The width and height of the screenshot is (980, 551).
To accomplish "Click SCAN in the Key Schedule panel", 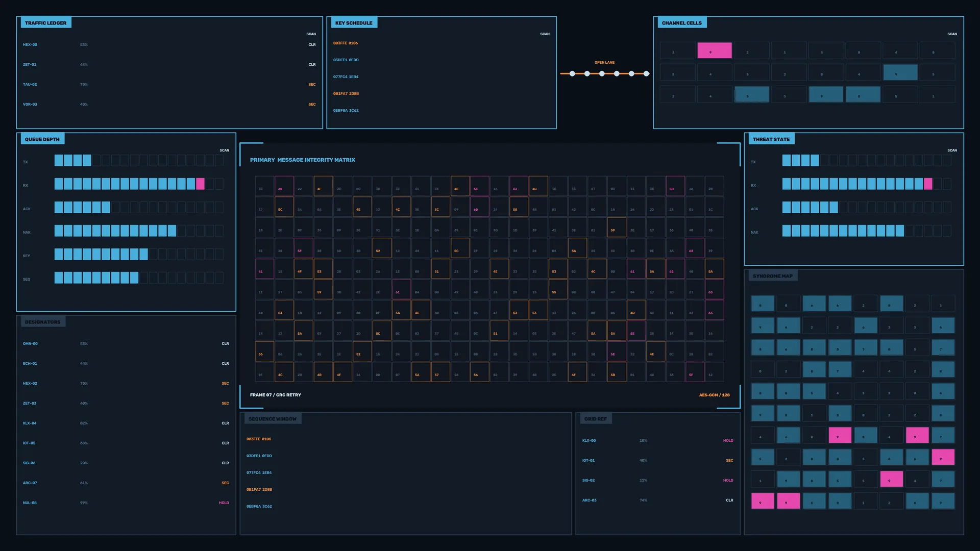I will click(545, 34).
